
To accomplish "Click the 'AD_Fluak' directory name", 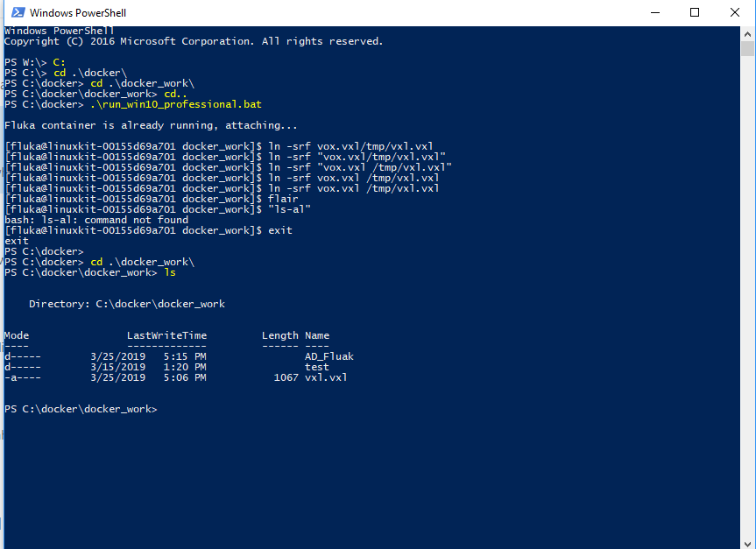I will click(x=329, y=356).
